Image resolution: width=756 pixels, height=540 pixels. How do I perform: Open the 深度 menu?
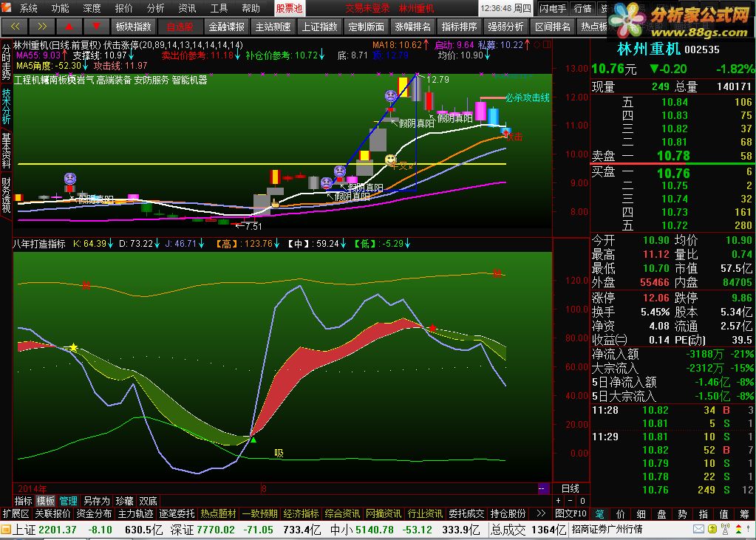coord(92,8)
